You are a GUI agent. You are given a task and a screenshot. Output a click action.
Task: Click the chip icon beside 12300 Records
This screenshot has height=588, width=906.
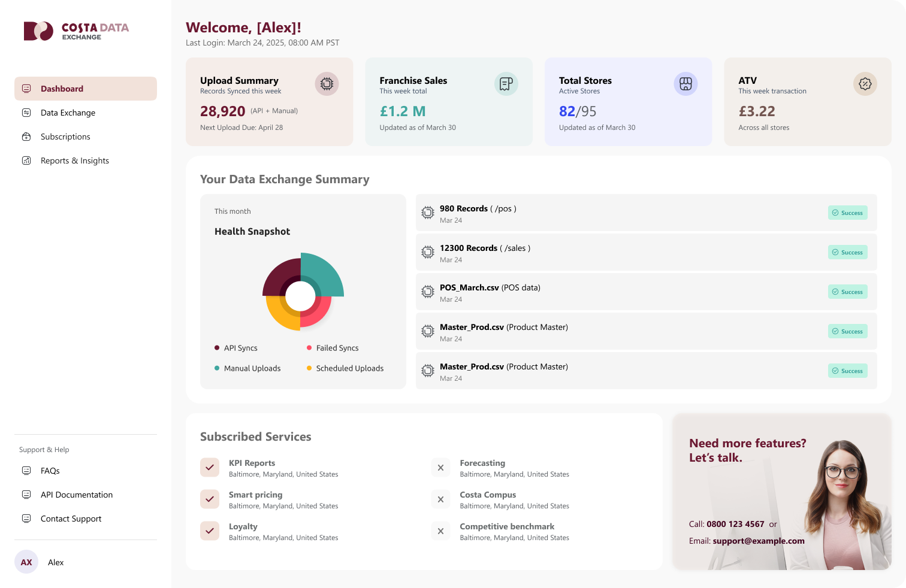[428, 252]
